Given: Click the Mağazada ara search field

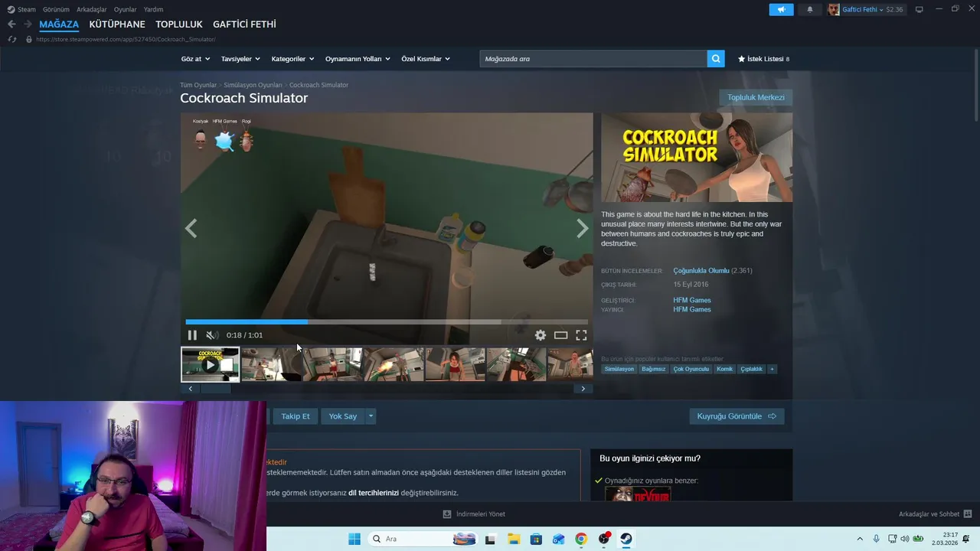Looking at the screenshot, I should 593,59.
